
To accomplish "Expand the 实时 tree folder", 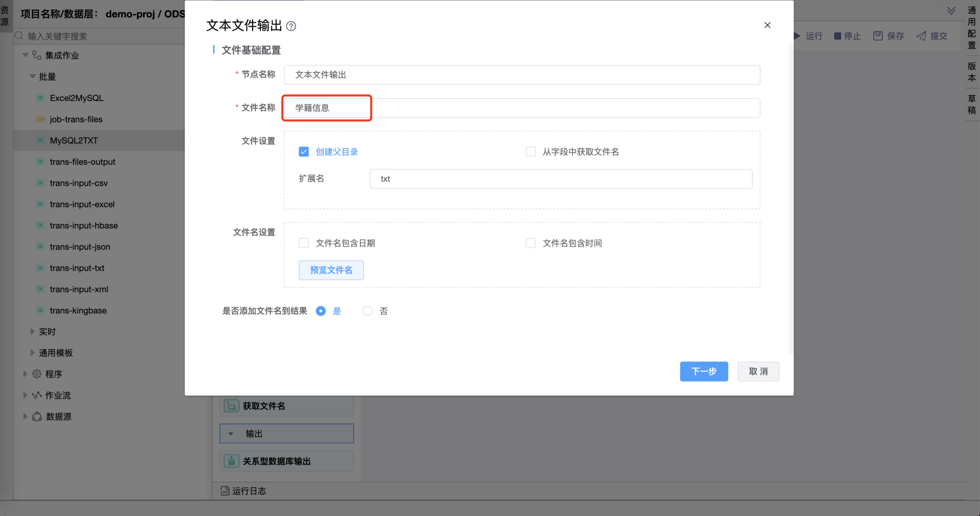I will click(x=32, y=331).
